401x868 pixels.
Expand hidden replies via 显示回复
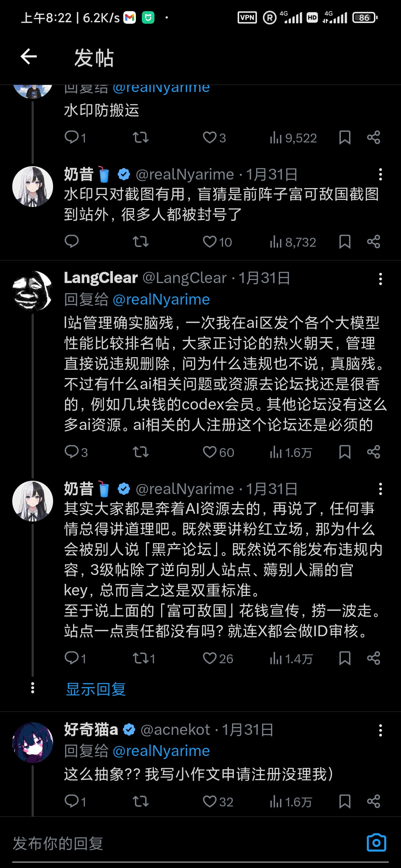[x=96, y=689]
